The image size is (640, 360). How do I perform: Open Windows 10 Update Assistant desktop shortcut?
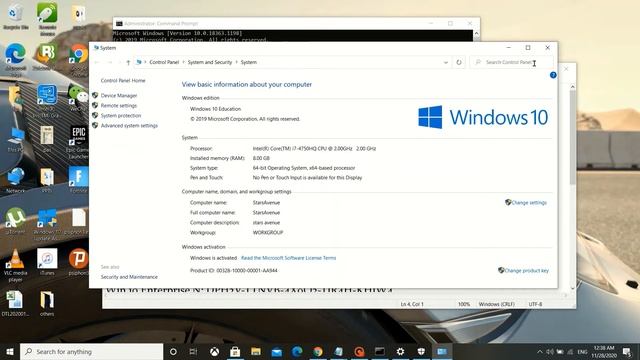47,224
